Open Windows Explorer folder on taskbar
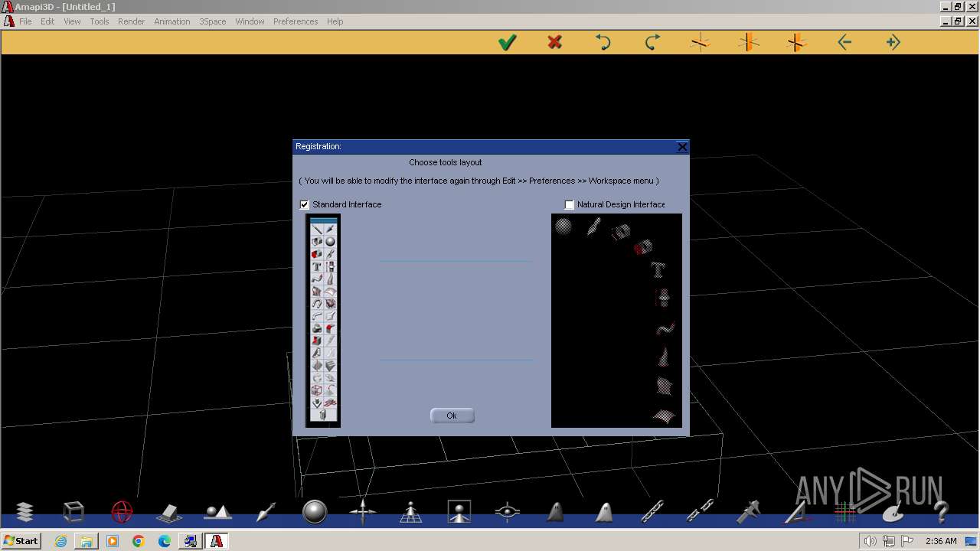980x551 pixels. click(87, 541)
